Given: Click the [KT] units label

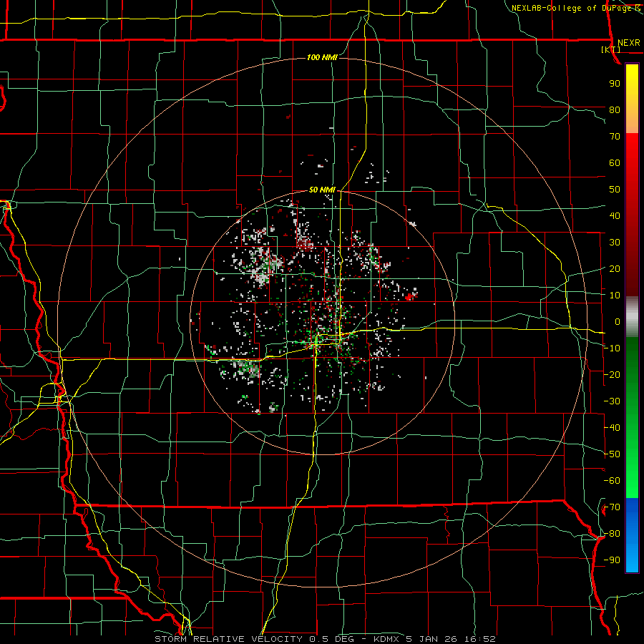Looking at the screenshot, I should (610, 49).
